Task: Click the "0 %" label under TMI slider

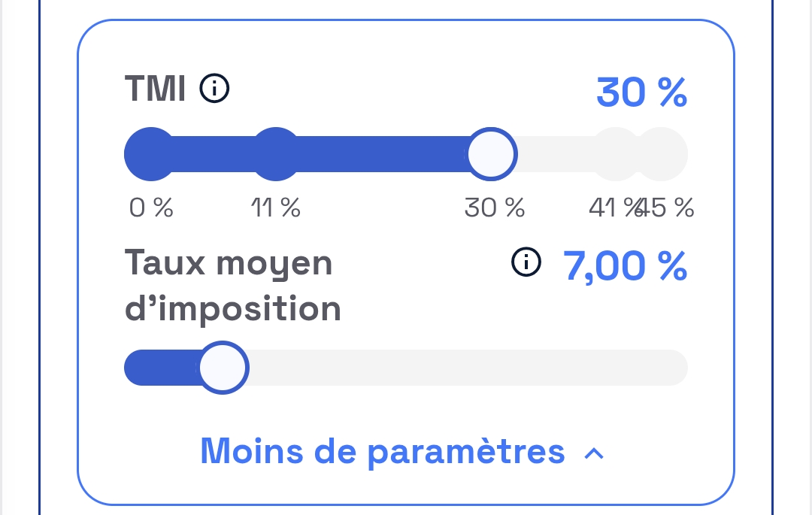Action: coord(151,208)
